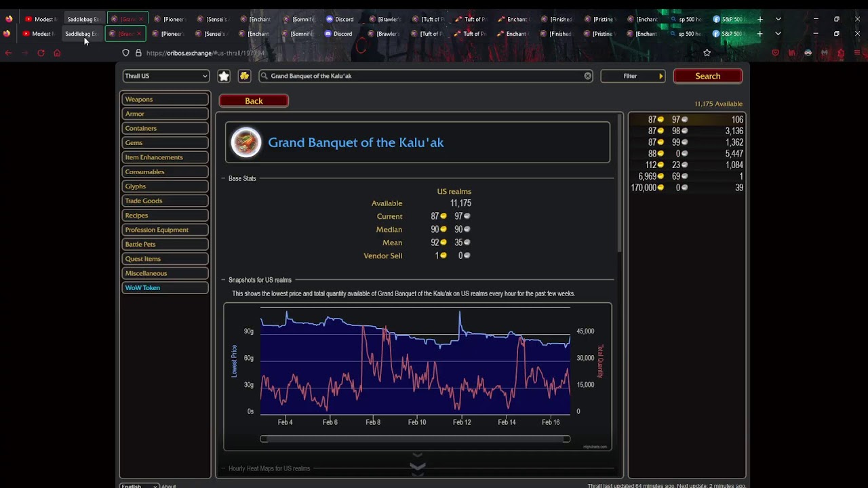The image size is (868, 488).
Task: Click the Grand Banquet of the Kalu'ak title
Action: [x=356, y=142]
